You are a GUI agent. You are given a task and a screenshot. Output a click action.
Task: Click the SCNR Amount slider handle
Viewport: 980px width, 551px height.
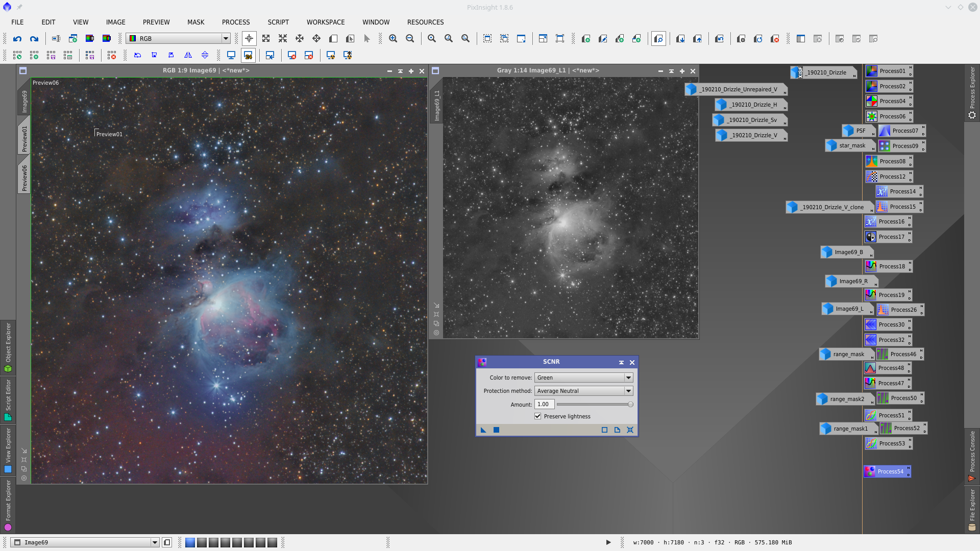(630, 405)
